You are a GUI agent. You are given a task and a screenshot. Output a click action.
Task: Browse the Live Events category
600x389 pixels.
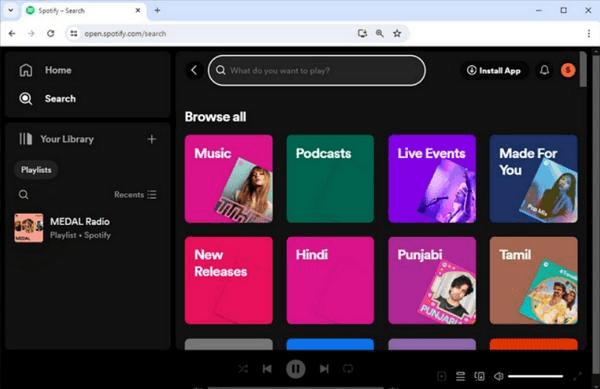click(432, 179)
